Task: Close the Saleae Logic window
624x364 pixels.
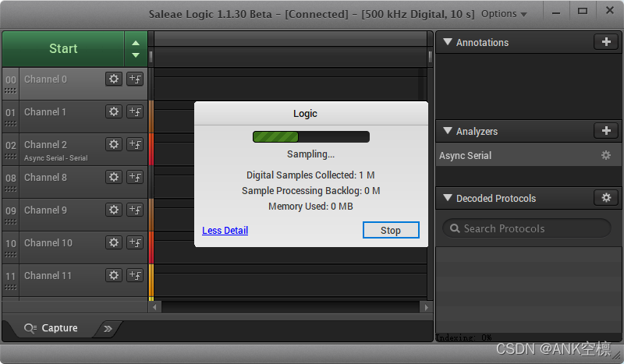Action: click(610, 10)
